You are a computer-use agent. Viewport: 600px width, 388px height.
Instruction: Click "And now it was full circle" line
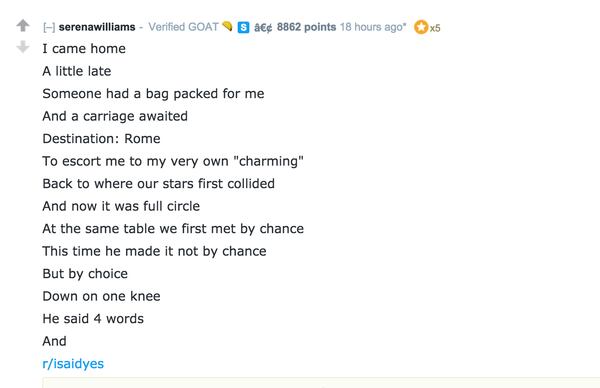click(x=121, y=206)
